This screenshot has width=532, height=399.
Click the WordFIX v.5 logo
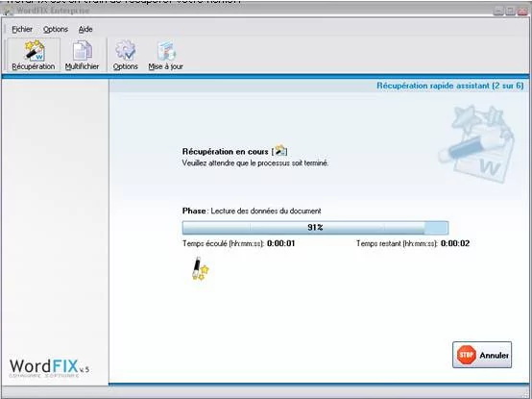(50, 368)
